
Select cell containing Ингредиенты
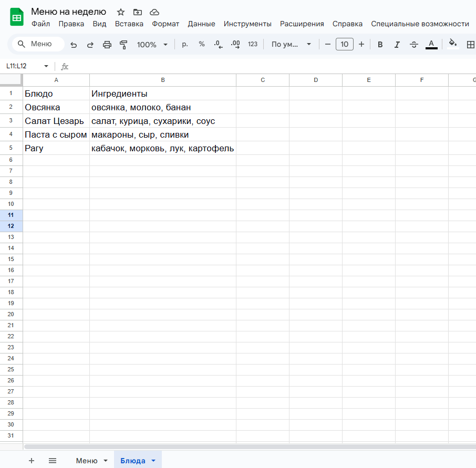[x=163, y=93]
